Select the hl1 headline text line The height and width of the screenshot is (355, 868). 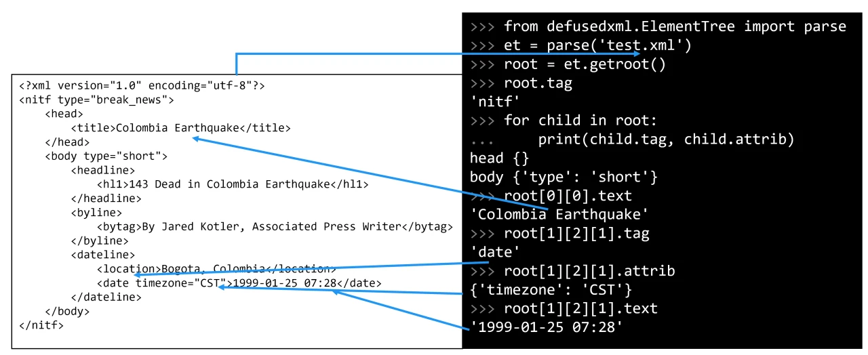(233, 184)
